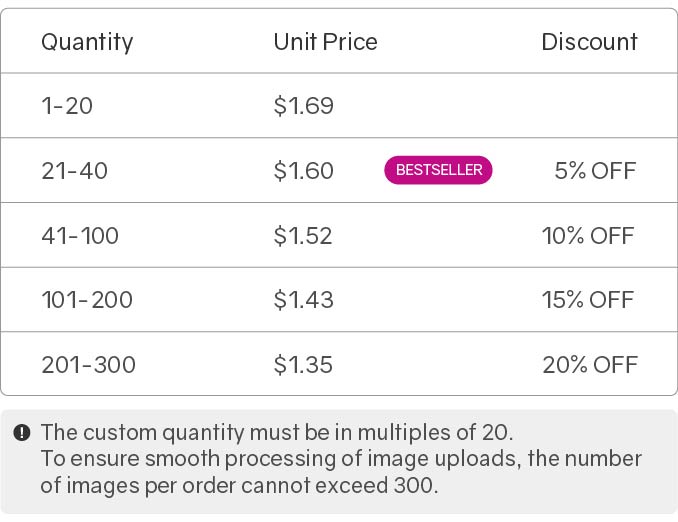Image resolution: width=678 pixels, height=522 pixels.
Task: Select the 1-20 quantity row
Action: 67,106
